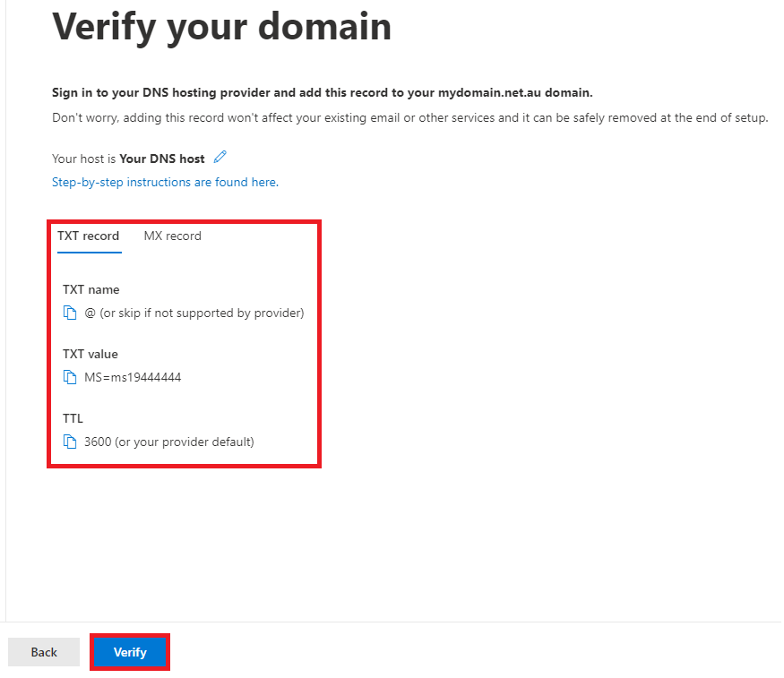Click the Verify your domain heading
Screen dimensions: 784x678
tap(222, 27)
